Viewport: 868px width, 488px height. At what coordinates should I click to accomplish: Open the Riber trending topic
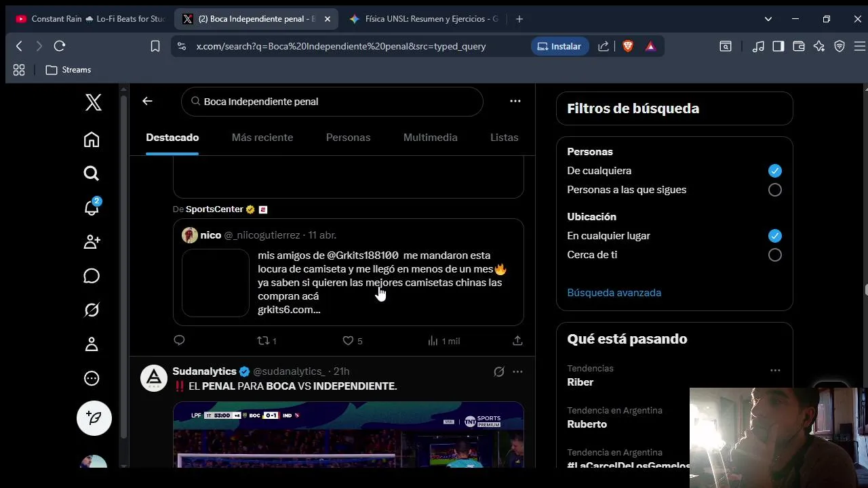point(580,382)
